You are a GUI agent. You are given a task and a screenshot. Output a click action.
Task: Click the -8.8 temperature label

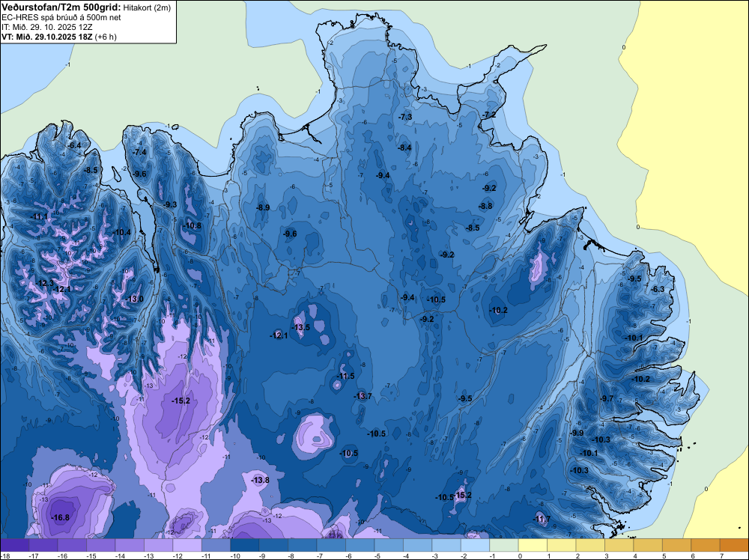click(485, 206)
